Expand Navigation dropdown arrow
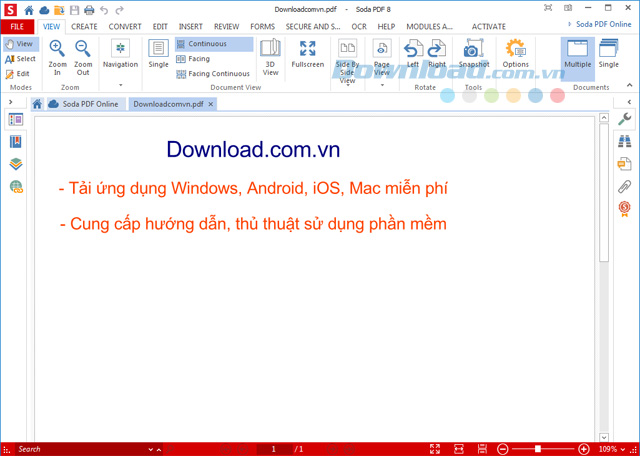The width and height of the screenshot is (640, 456). pyautogui.click(x=120, y=85)
